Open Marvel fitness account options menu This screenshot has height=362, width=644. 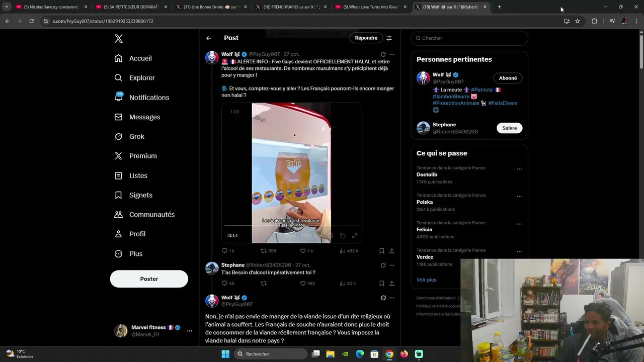(189, 331)
